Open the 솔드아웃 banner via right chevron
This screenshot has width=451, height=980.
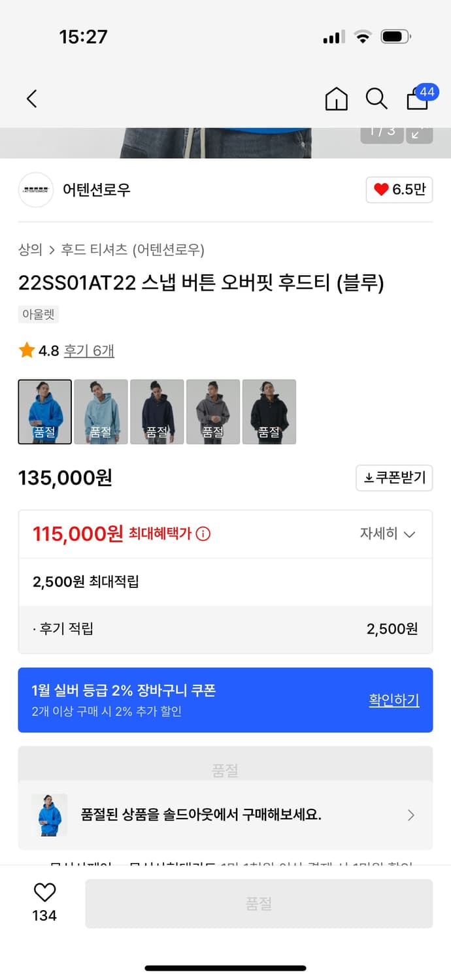[x=411, y=815]
